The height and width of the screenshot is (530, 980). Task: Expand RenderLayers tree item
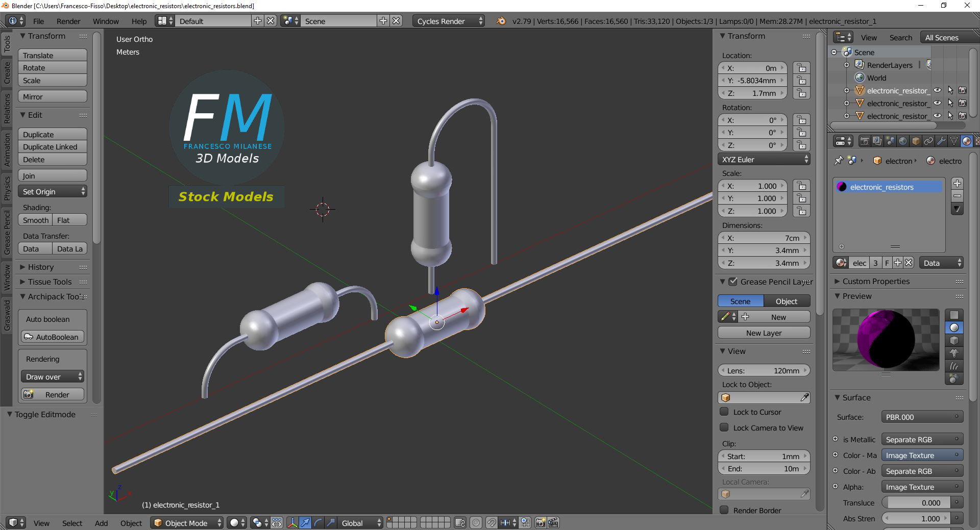click(847, 65)
